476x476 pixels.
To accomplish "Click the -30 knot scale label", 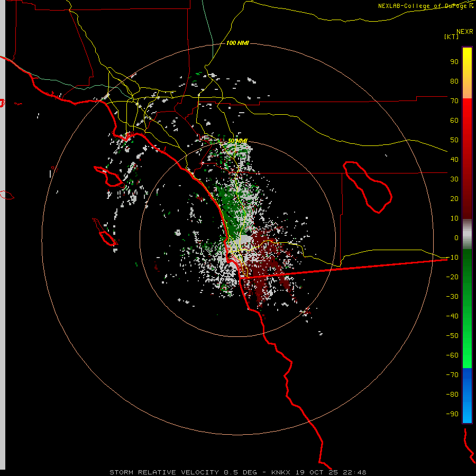I will pos(452,297).
